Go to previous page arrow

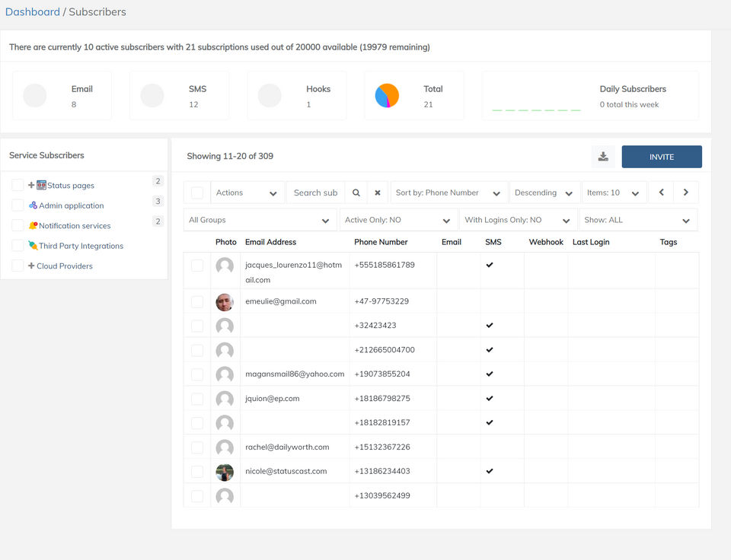(661, 192)
